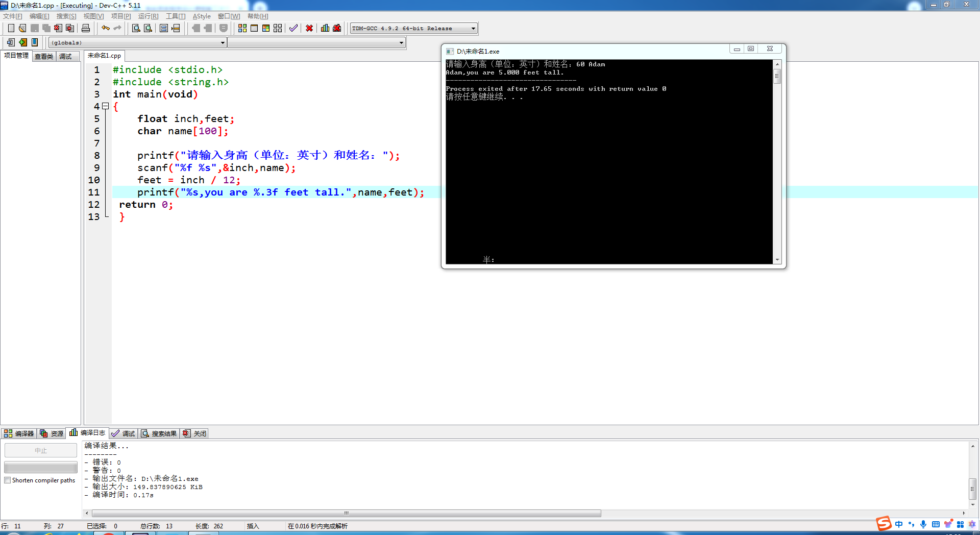Toggle the Shorten compiler paths checkbox
980x535 pixels.
(x=8, y=480)
